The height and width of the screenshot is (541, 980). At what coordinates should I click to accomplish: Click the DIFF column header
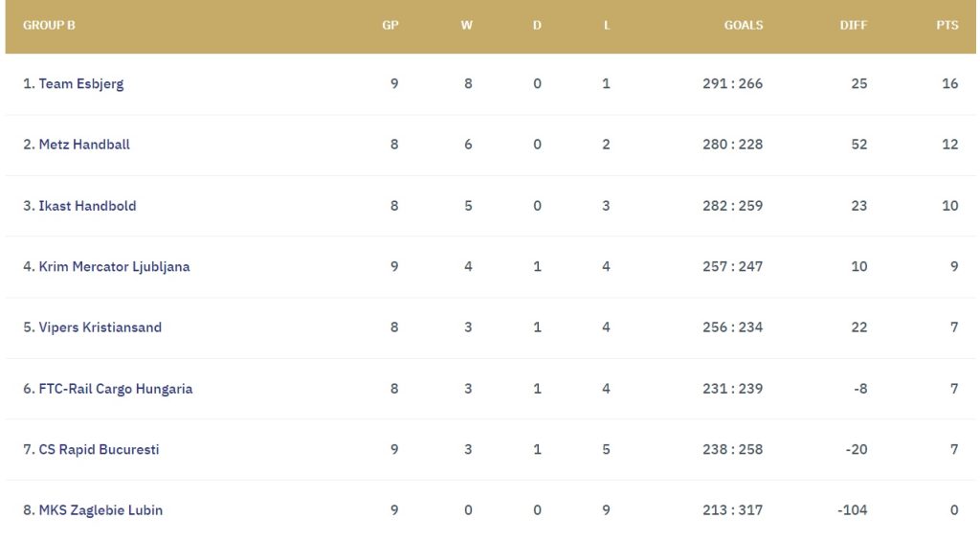[x=853, y=26]
